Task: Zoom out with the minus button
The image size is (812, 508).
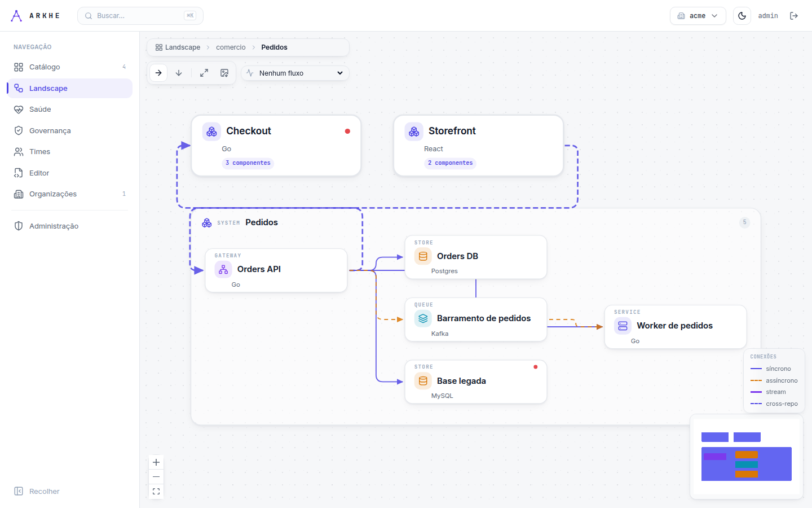Action: click(156, 477)
